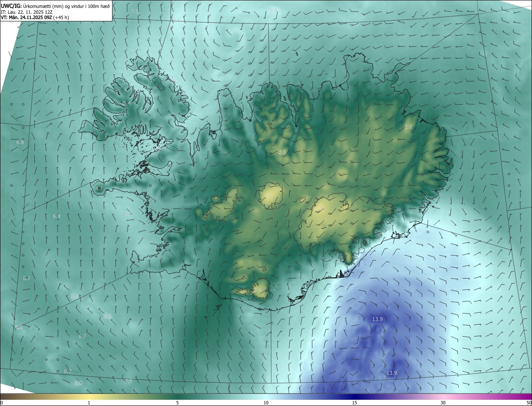Click the "UWC/IG: Úrkomumætti (mm)" map title line

pos(56,5)
